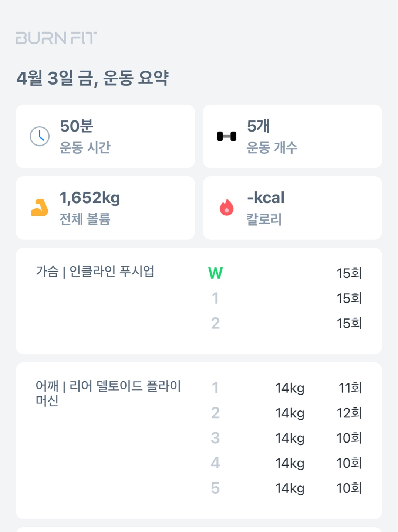Tap the 12회 reps in rear delt set 2
This screenshot has width=398, height=532.
(x=349, y=413)
